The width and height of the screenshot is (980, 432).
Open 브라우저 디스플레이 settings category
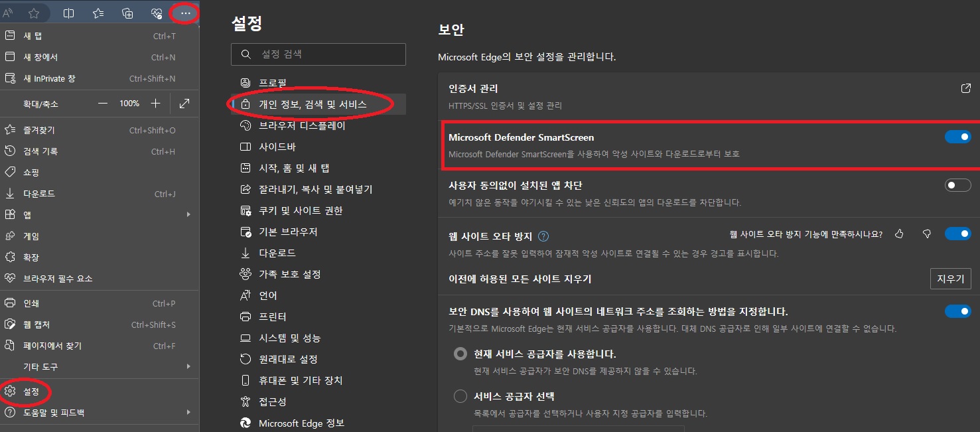point(318,125)
